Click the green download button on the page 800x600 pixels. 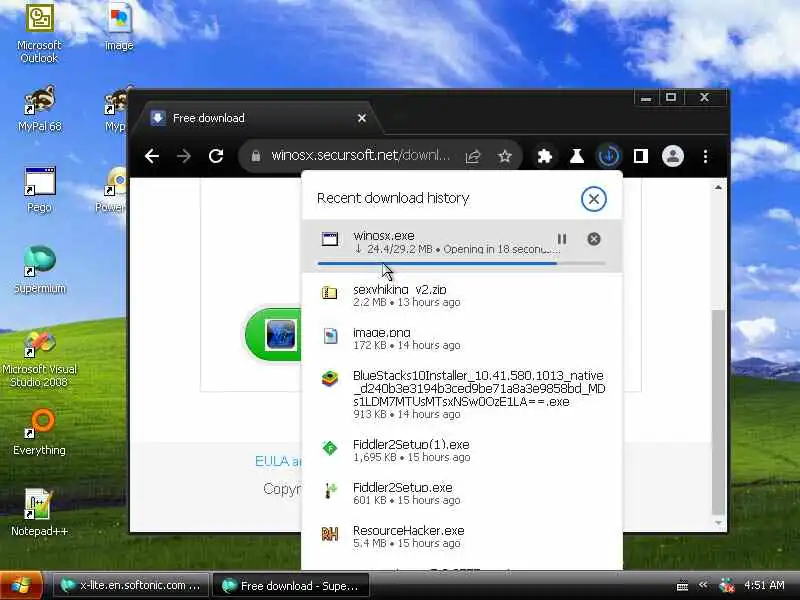pos(273,334)
